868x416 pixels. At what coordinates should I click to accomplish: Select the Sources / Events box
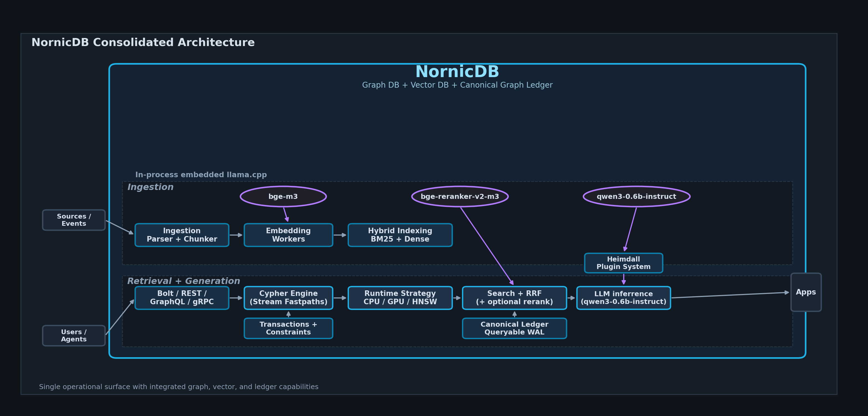pyautogui.click(x=74, y=220)
